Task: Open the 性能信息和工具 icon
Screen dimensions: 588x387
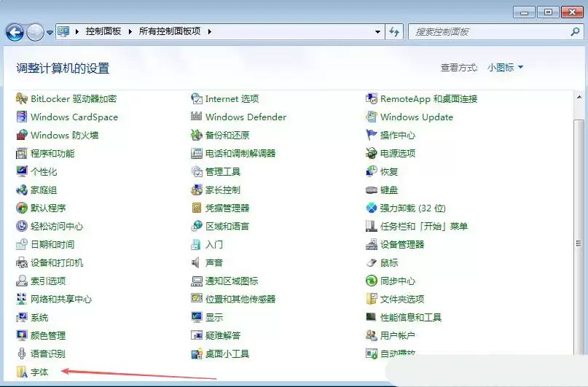Action: point(372,317)
